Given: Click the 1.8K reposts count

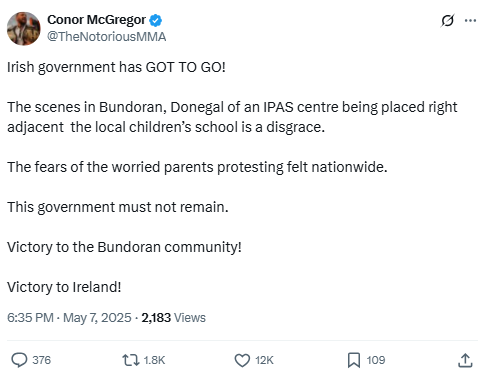Looking at the screenshot, I should pos(154,360).
